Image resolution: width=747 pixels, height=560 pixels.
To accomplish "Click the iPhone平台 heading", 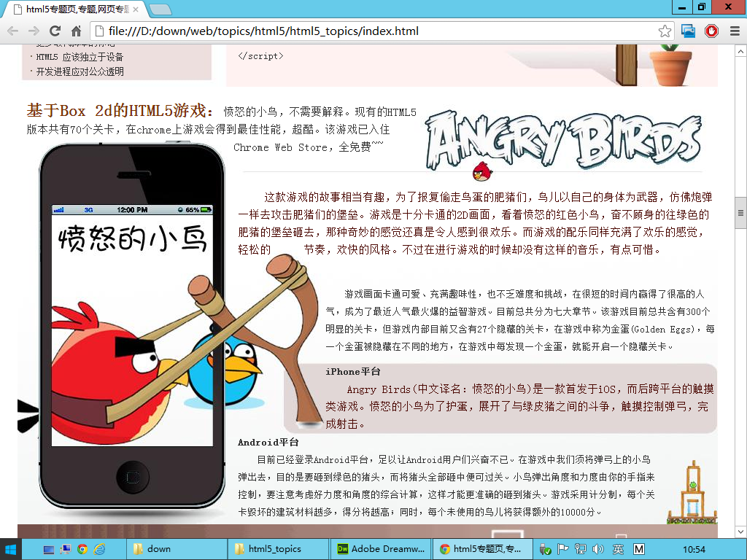I will click(352, 372).
